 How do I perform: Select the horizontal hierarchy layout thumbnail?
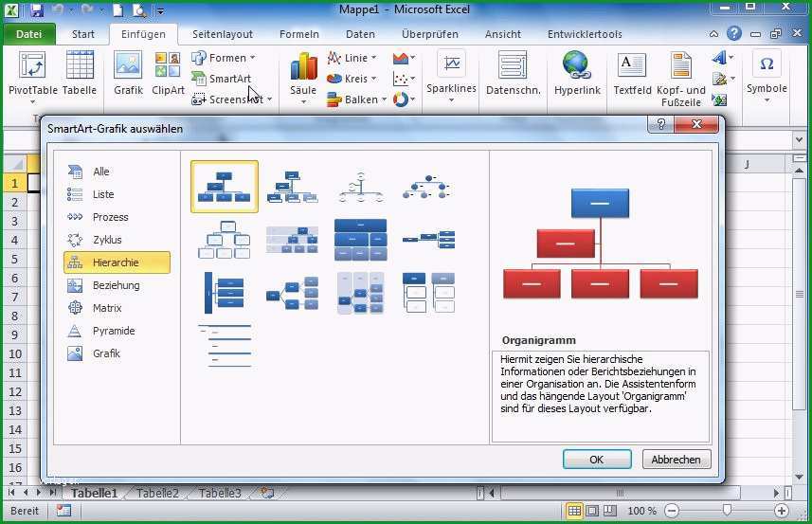(x=292, y=294)
